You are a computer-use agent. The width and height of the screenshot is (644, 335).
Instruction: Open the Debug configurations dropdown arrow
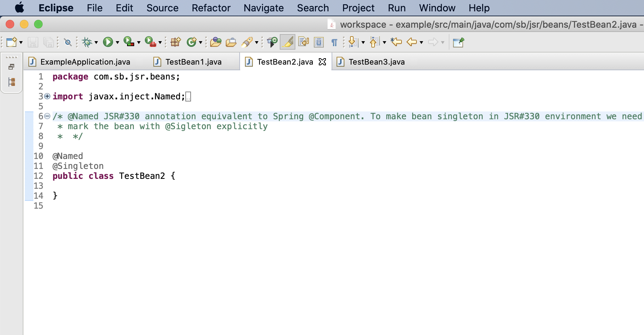(96, 43)
